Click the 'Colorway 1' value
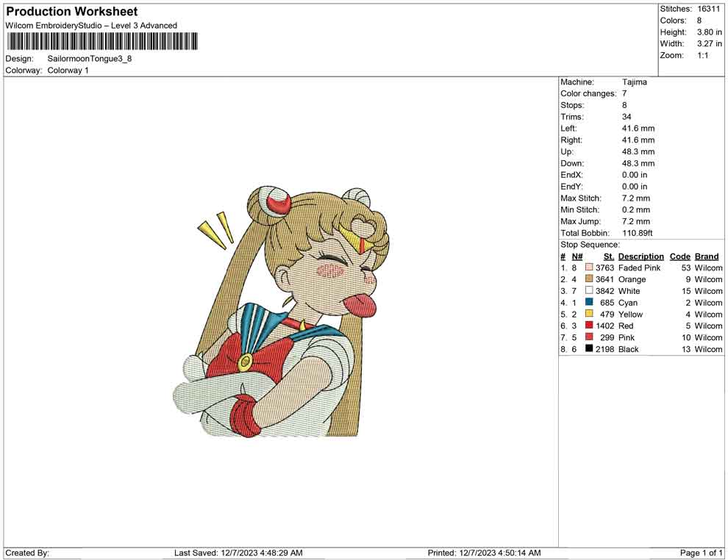Screen dimensions: 728x560 pyautogui.click(x=68, y=71)
